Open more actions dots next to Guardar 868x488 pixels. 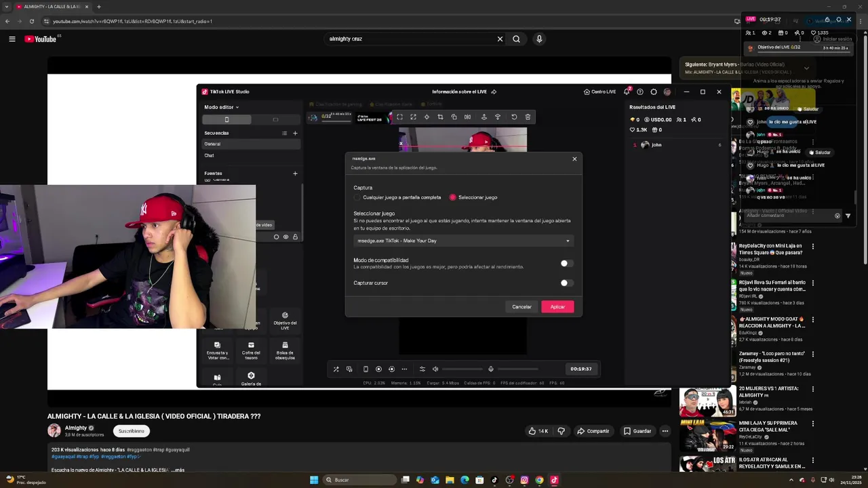click(665, 431)
